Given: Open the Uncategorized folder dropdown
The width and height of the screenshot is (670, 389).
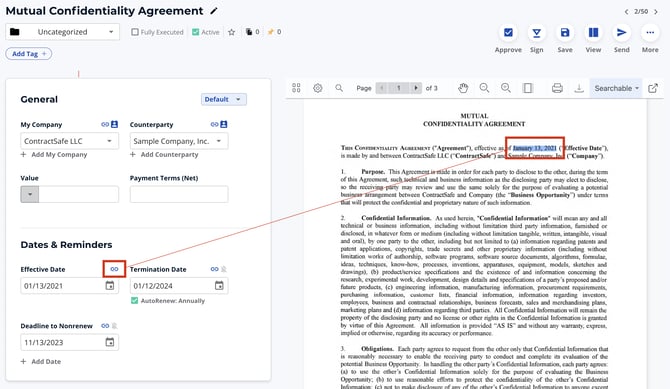Looking at the screenshot, I should tap(62, 32).
